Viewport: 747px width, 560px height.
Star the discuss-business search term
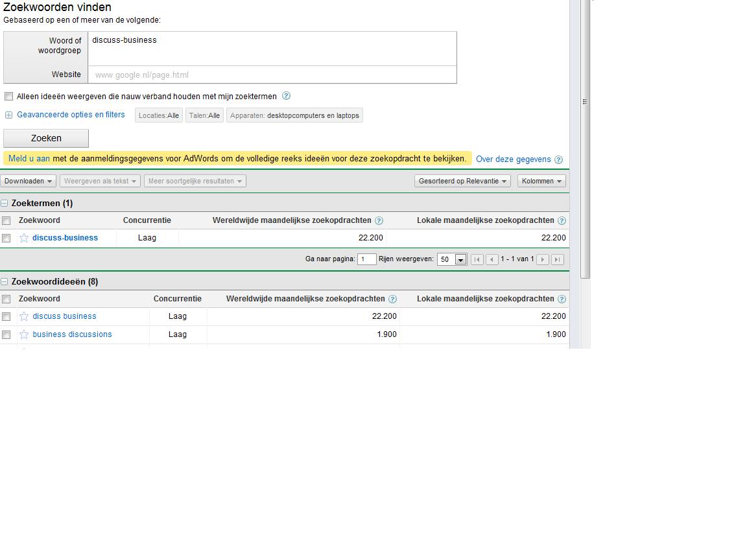(x=24, y=238)
